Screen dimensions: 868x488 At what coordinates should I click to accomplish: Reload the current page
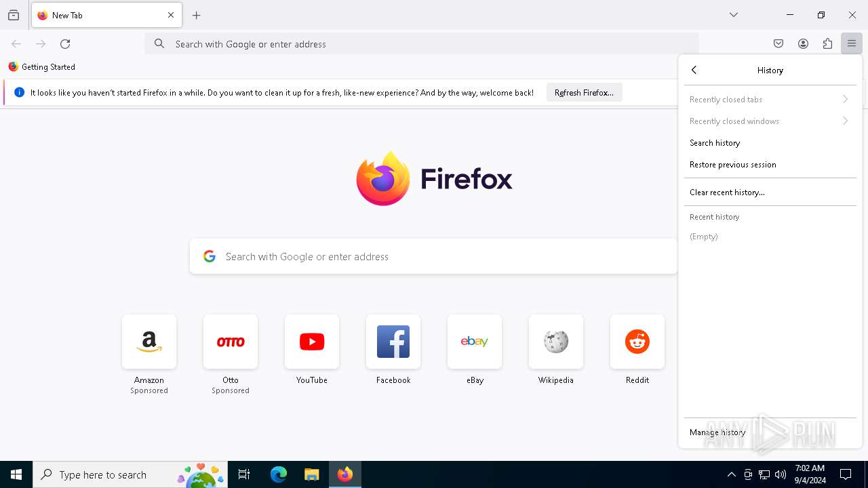click(x=65, y=44)
